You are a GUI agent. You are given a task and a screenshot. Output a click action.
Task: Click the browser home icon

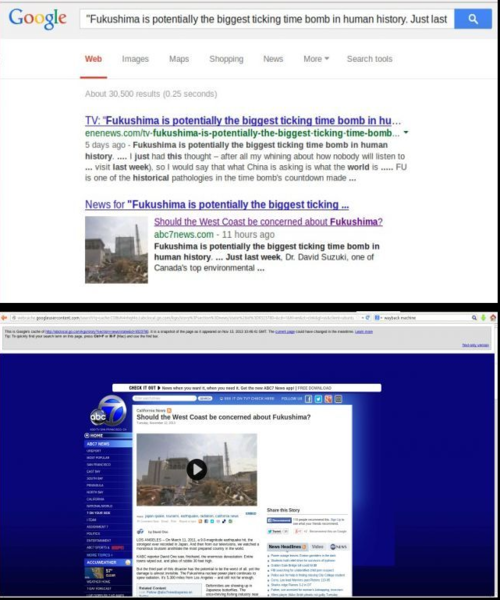pyautogui.click(x=493, y=318)
